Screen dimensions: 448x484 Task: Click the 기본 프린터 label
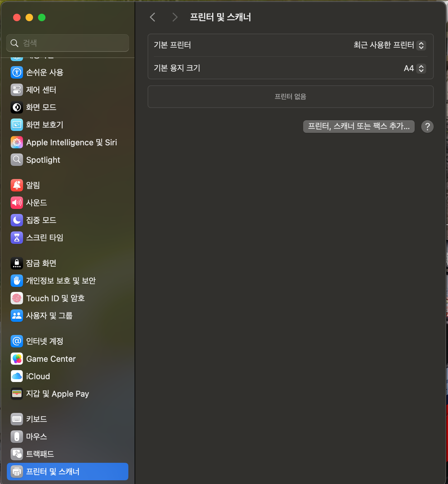[x=172, y=45]
